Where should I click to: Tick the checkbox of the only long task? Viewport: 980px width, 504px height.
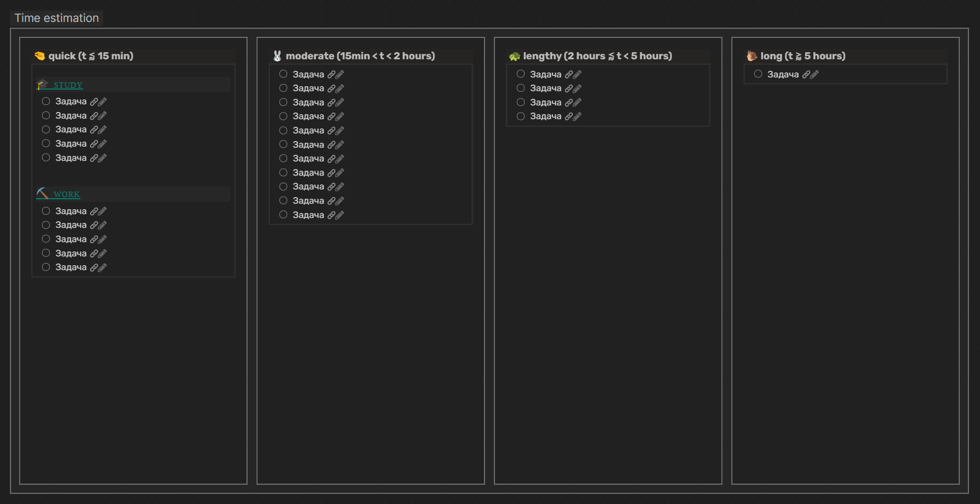tap(758, 74)
